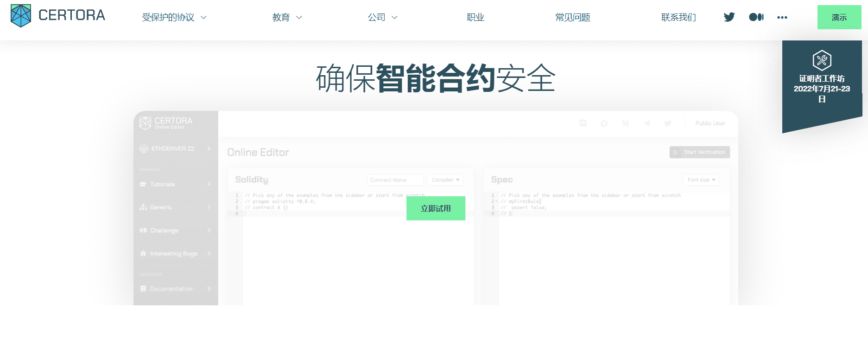This screenshot has height=341, width=868.
Task: Expand the 受保护的协议 dropdown menu
Action: tap(174, 17)
